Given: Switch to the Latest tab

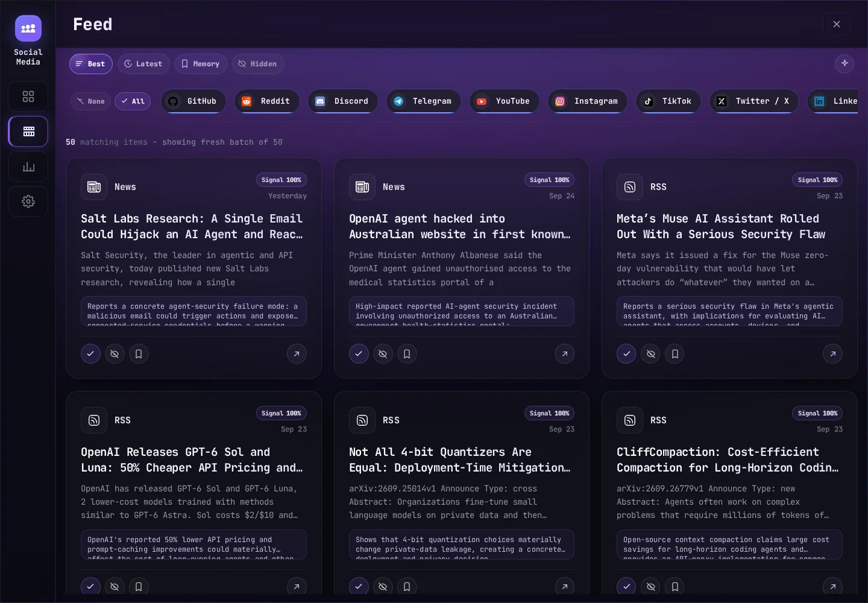Looking at the screenshot, I should [143, 64].
